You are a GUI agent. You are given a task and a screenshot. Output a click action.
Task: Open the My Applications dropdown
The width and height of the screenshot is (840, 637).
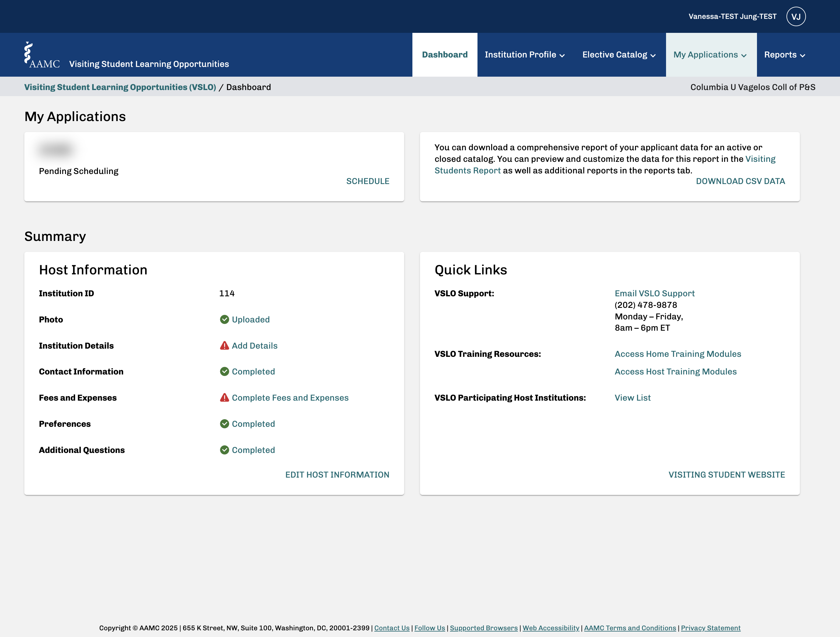click(711, 55)
